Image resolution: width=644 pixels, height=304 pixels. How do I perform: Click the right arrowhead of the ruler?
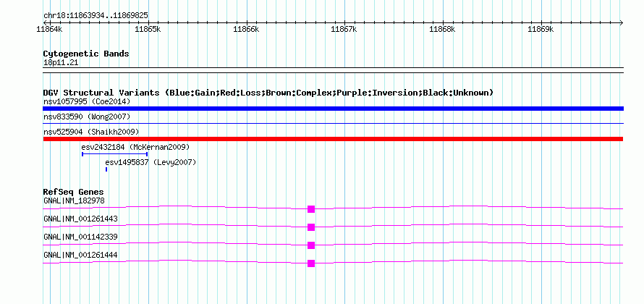[x=622, y=22]
